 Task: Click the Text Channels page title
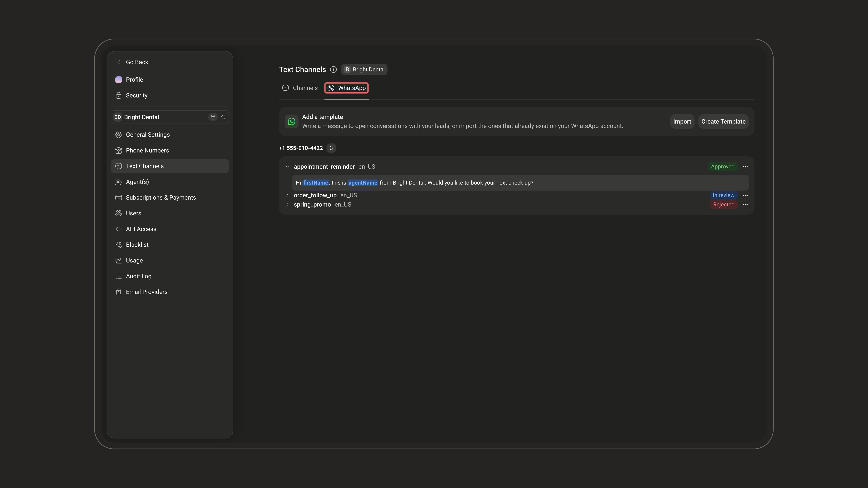302,69
